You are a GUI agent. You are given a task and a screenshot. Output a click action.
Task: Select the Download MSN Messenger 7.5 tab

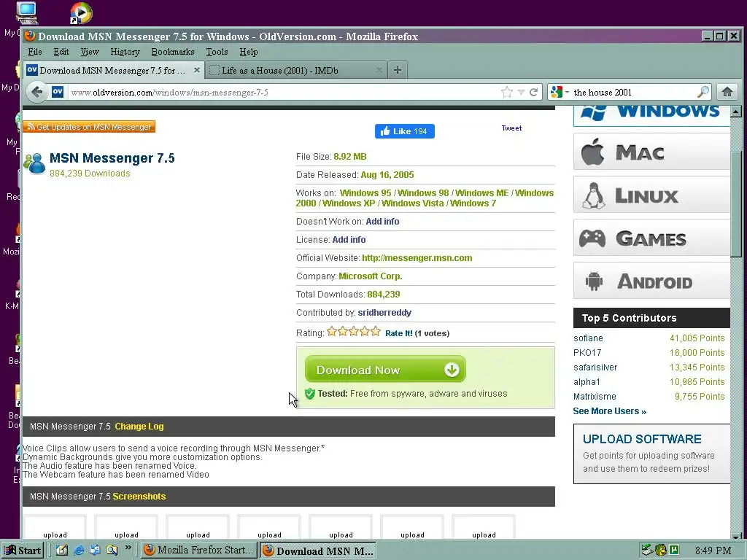113,70
